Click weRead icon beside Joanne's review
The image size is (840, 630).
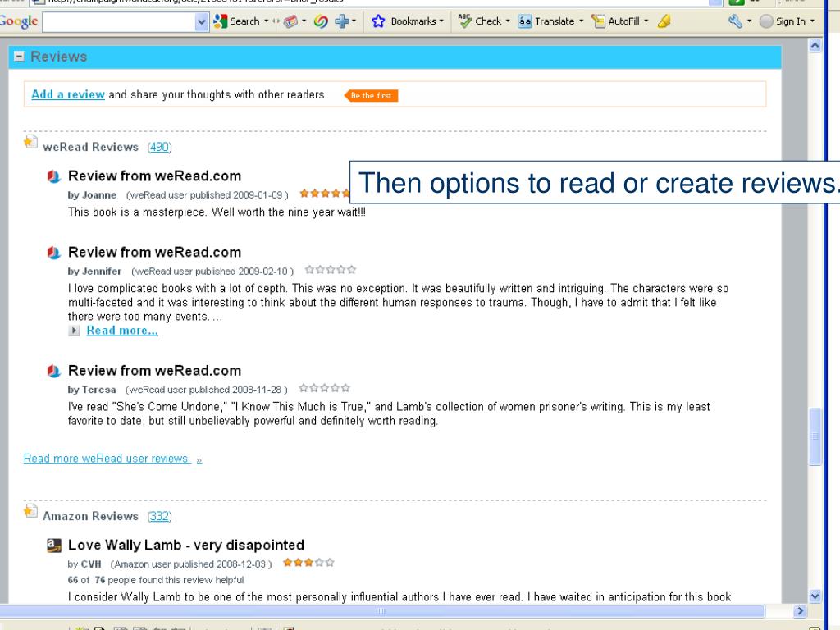(53, 176)
